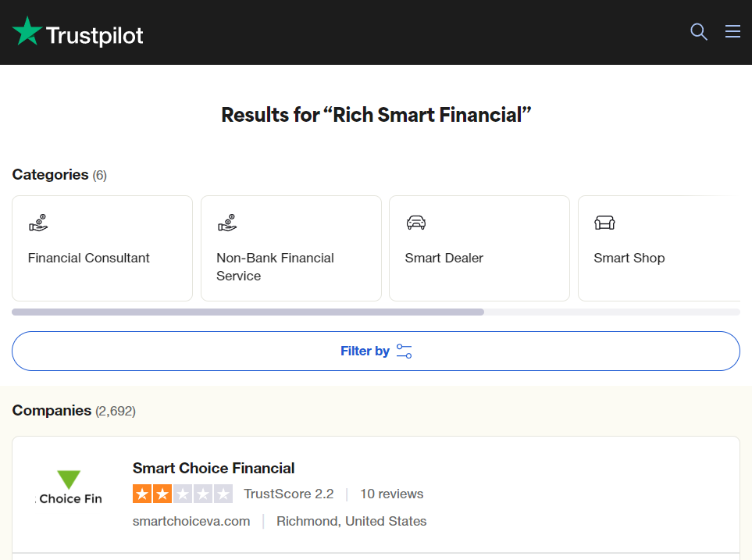
Task: Click the Smart Choice Financial star rating
Action: (x=182, y=494)
